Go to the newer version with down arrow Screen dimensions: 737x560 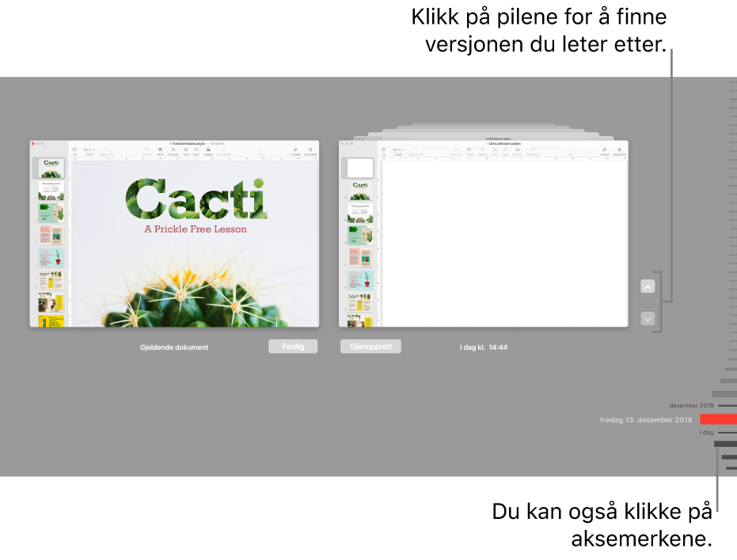click(648, 319)
